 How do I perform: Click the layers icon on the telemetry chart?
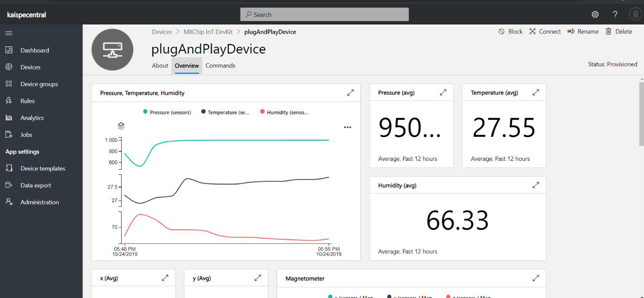click(x=121, y=126)
